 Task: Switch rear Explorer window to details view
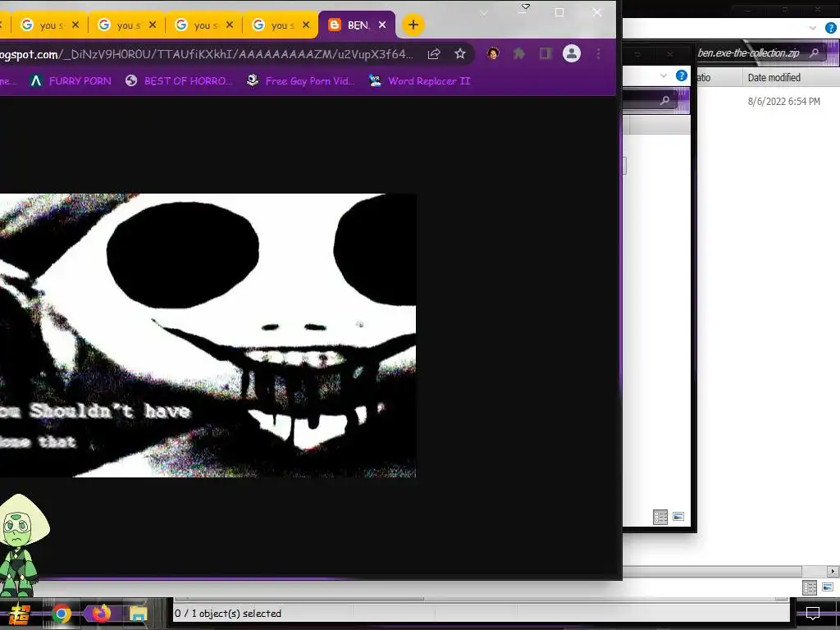810,587
